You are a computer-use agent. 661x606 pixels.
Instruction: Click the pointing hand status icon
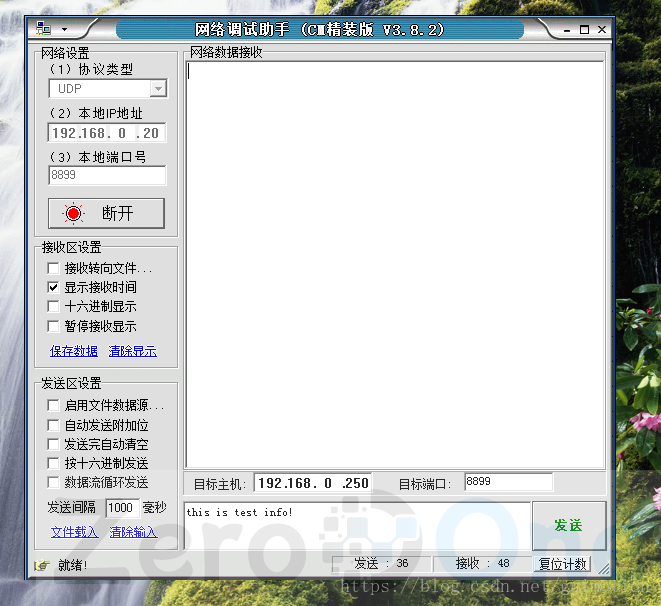click(x=42, y=565)
